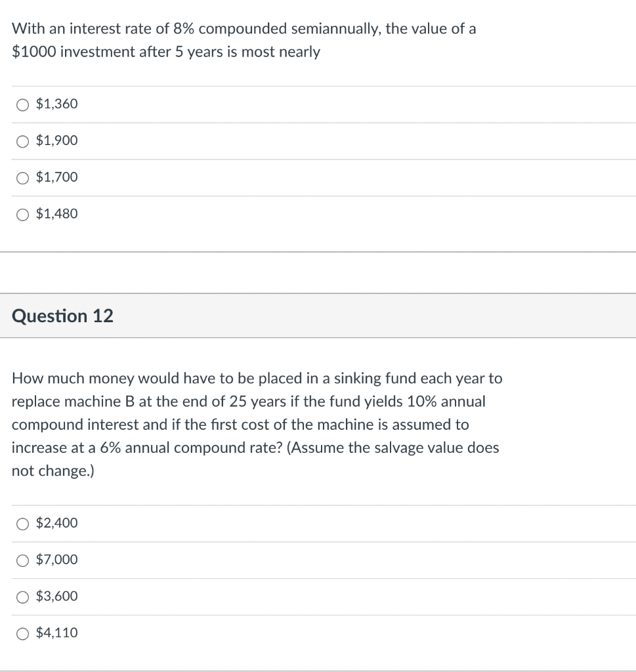Select the $1,480 answer option
Viewport: 636px width, 672px height.
coord(22,214)
